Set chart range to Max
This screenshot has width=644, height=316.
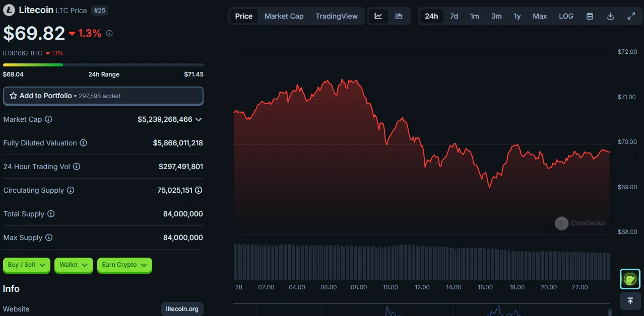(x=540, y=16)
